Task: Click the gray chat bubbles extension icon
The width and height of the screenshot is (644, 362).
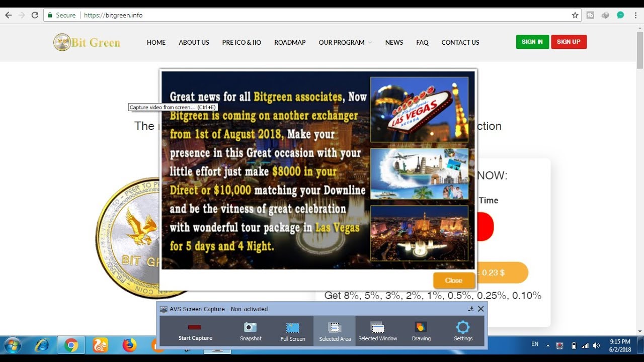Action: coord(605,15)
